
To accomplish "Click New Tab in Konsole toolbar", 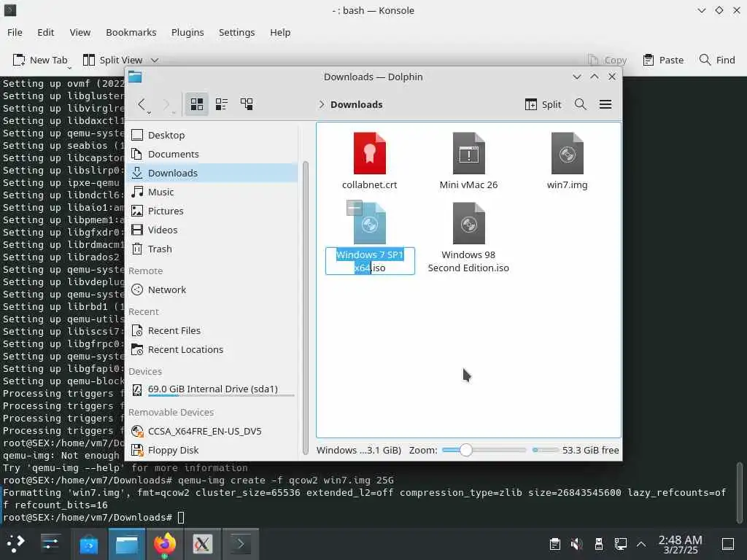I will (x=40, y=60).
